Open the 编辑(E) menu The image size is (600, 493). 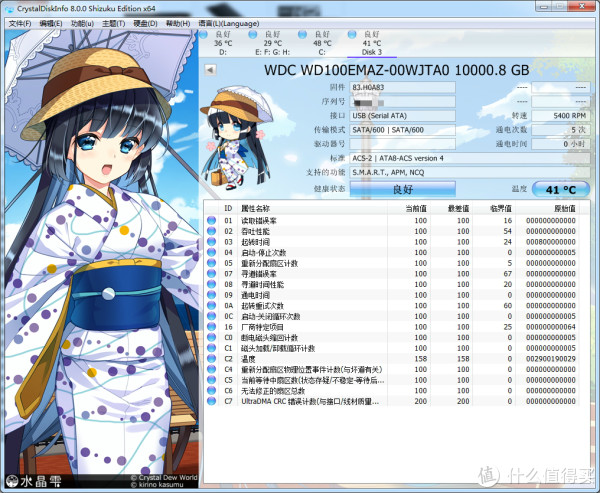(51, 24)
